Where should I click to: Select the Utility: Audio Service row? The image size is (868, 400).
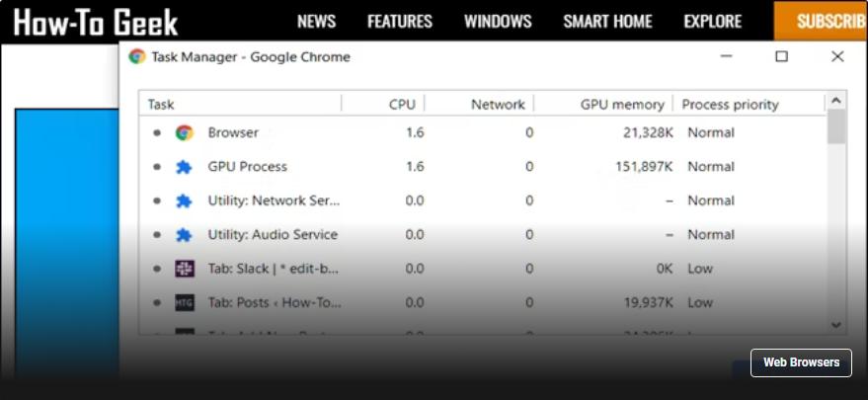click(483, 235)
